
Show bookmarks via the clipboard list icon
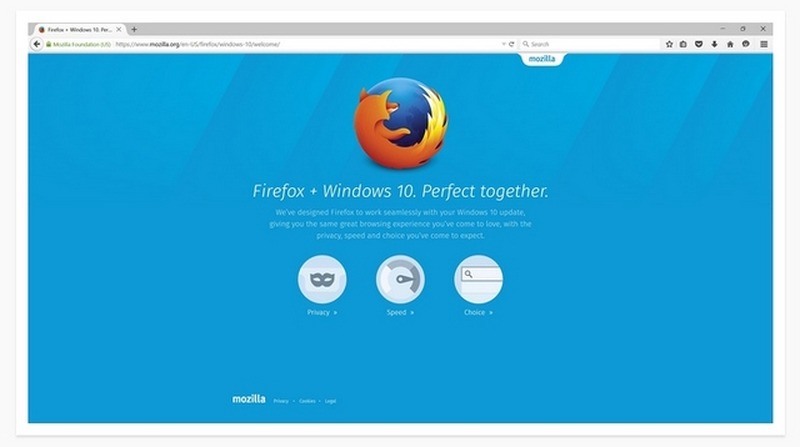coord(684,44)
